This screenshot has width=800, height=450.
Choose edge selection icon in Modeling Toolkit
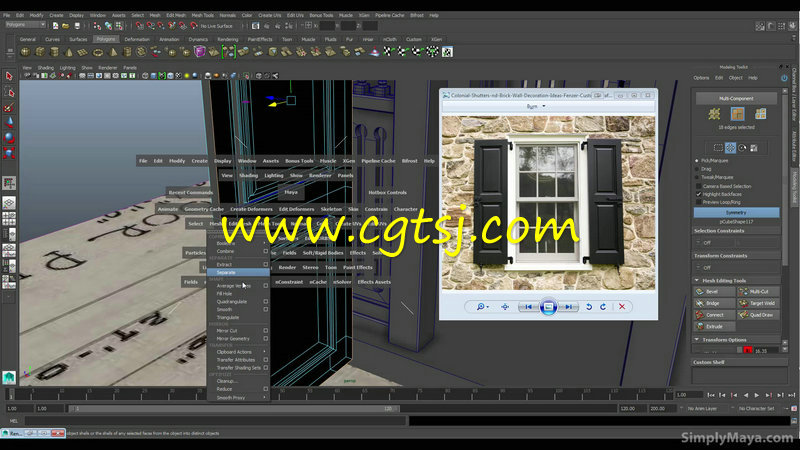(x=737, y=114)
